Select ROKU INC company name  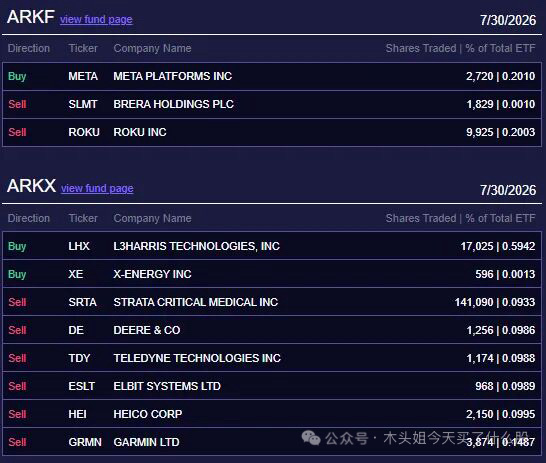coord(140,132)
